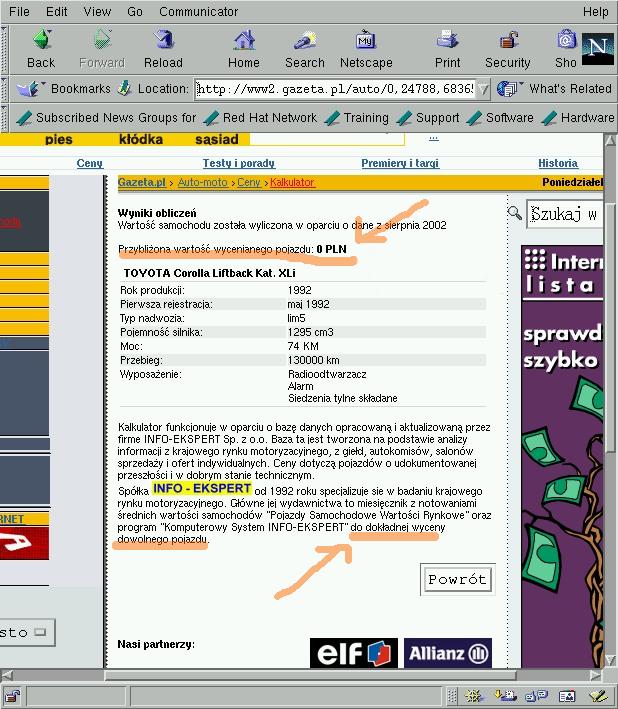Open the Edit menu

point(57,11)
